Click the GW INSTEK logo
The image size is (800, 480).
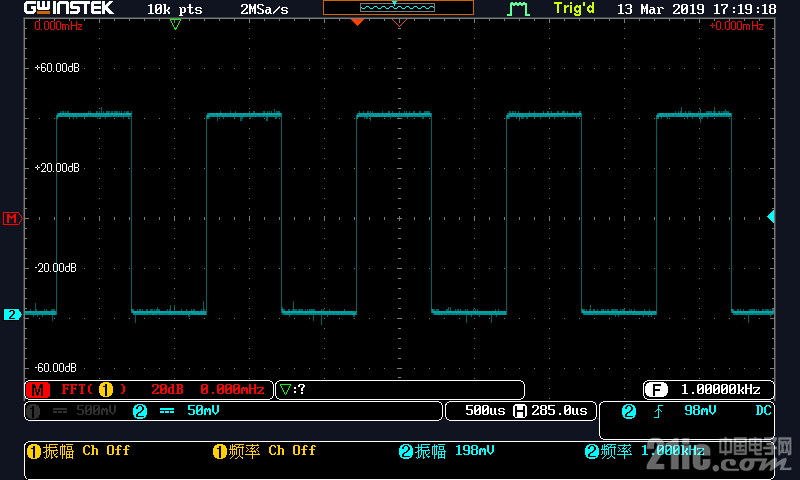click(69, 8)
